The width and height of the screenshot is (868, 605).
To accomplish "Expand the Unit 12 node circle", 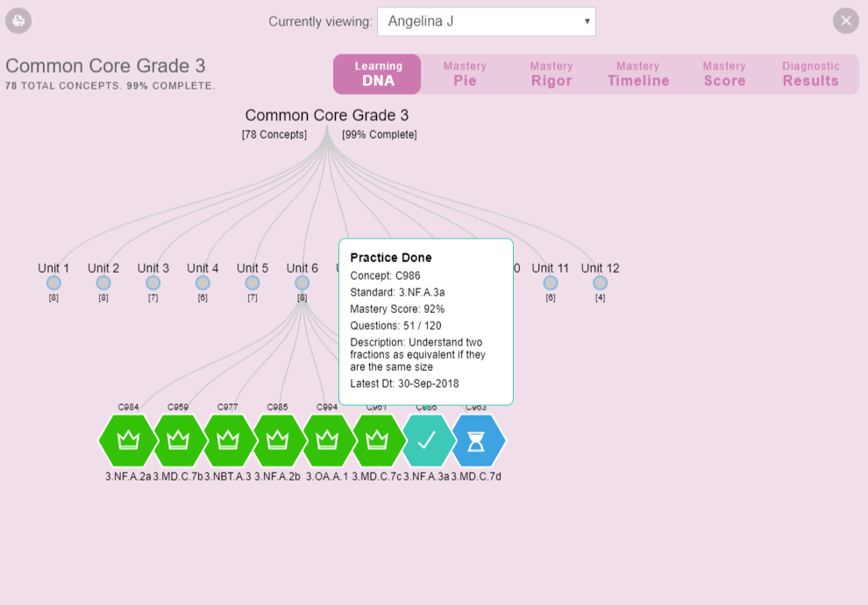I will 600,283.
